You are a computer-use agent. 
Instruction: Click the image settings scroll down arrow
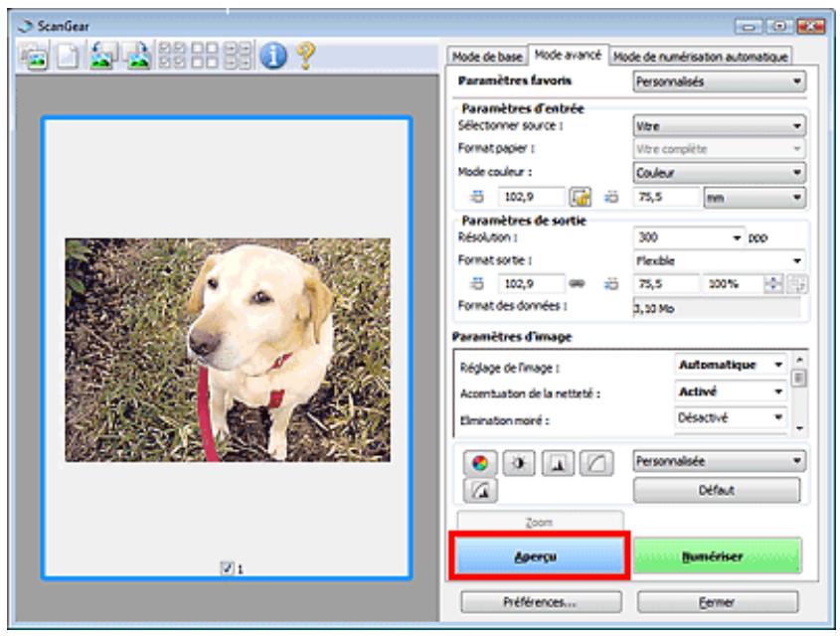pyautogui.click(x=799, y=428)
